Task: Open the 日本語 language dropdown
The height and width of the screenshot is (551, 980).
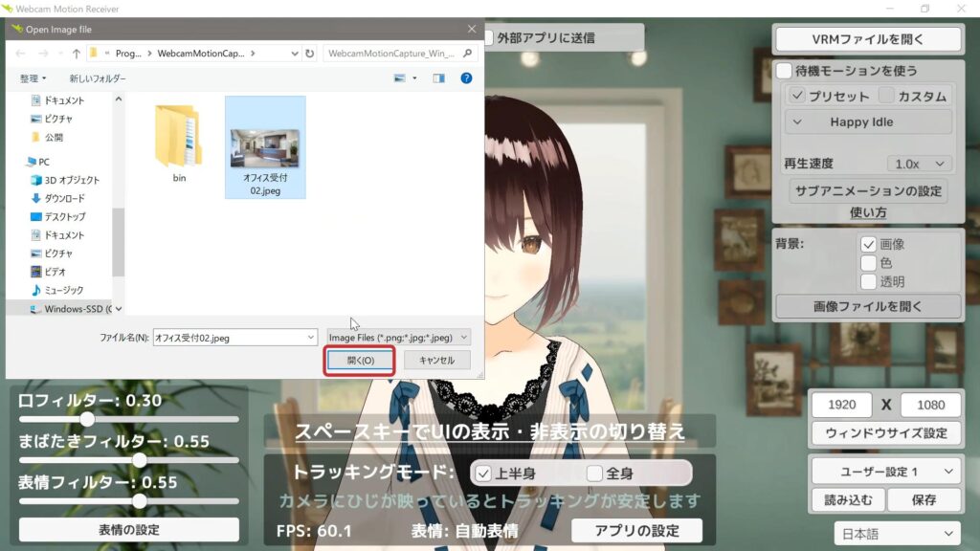Action: pos(897,534)
